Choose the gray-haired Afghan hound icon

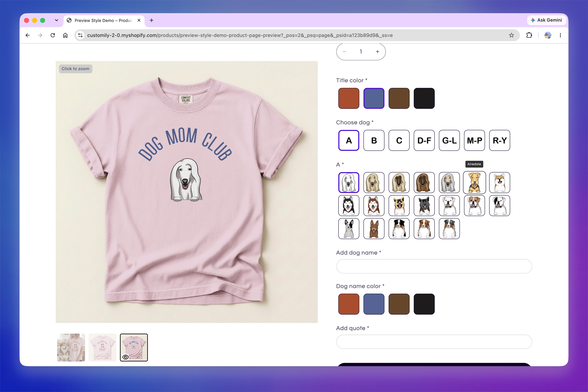(449, 183)
